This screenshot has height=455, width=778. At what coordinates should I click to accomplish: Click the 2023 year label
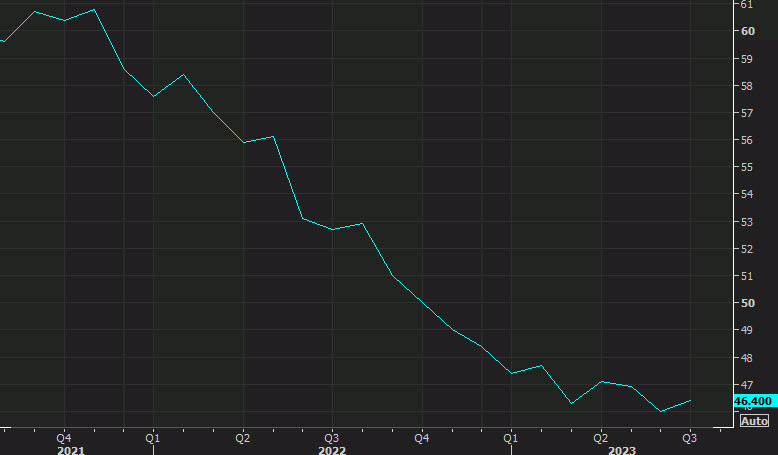click(x=622, y=451)
